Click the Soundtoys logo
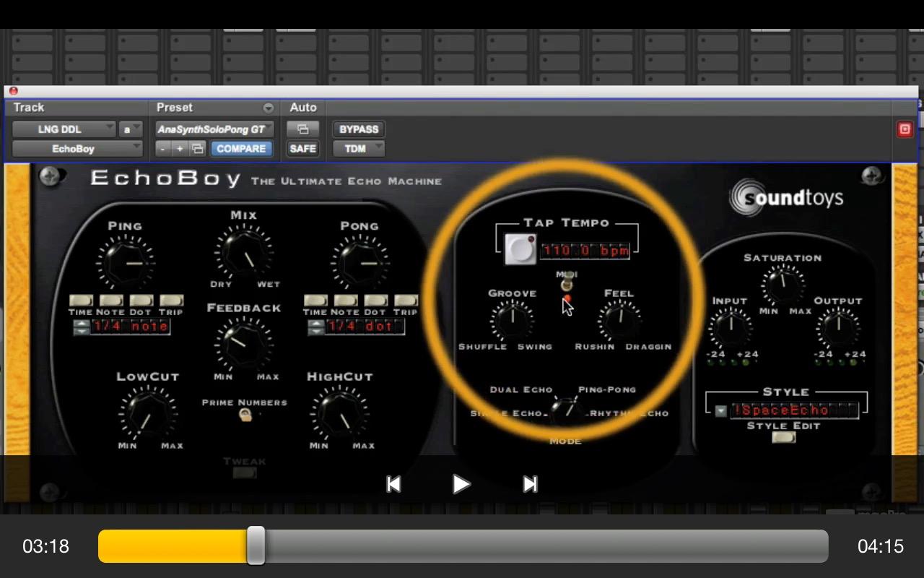The height and width of the screenshot is (578, 924). pyautogui.click(x=786, y=197)
